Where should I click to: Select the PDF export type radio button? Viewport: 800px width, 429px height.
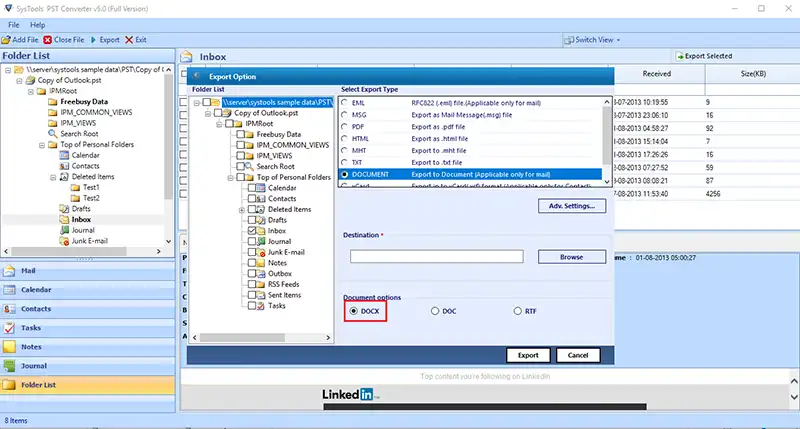point(344,127)
